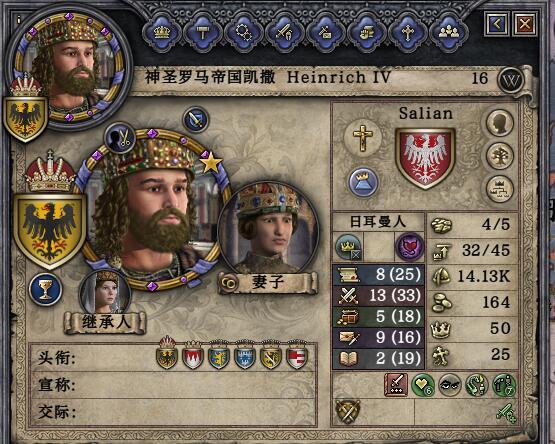Open the council members icon in top bar
The width and height of the screenshot is (555, 444).
click(x=448, y=32)
